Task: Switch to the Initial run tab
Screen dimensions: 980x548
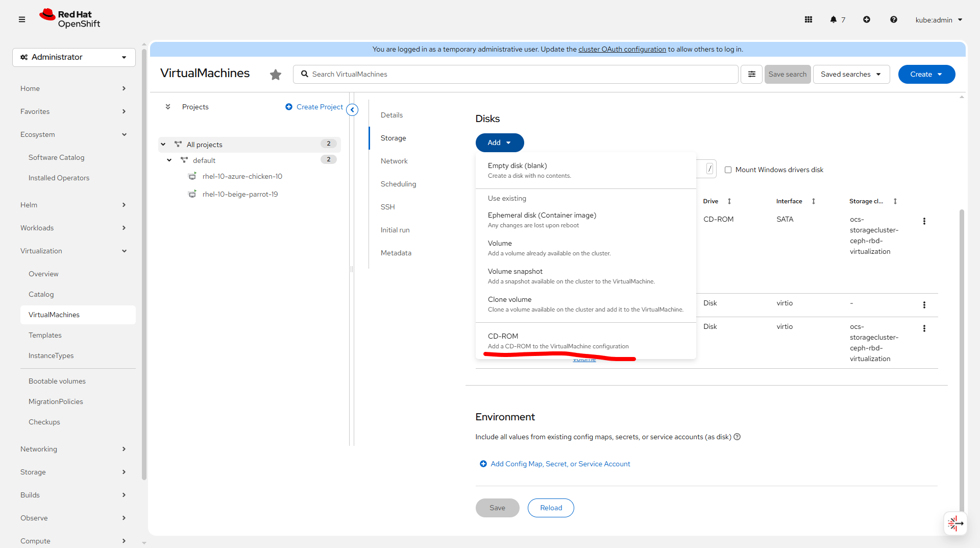Action: 395,230
